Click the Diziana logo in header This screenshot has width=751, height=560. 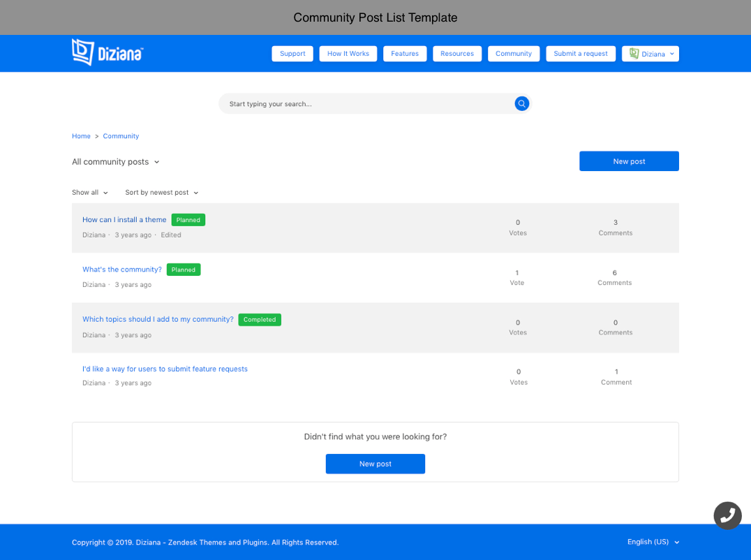click(x=107, y=53)
